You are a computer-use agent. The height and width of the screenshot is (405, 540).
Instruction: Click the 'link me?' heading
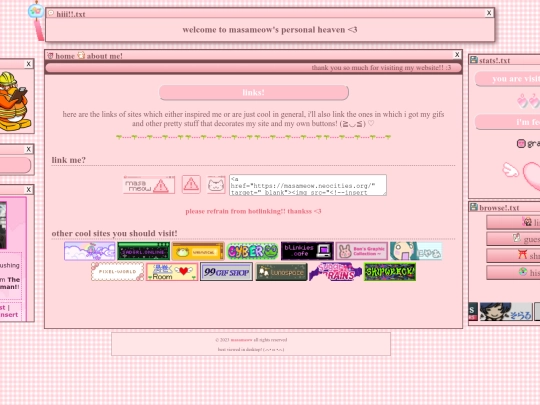coord(69,160)
